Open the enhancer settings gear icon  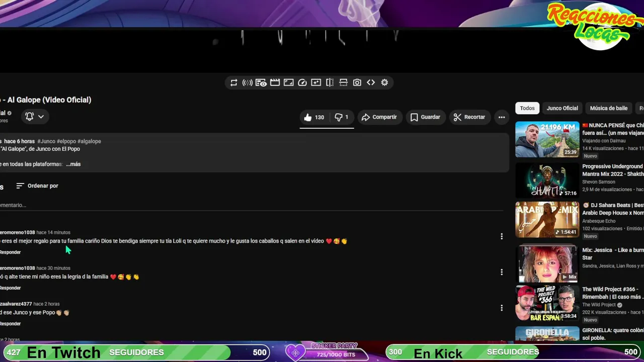coord(384,82)
